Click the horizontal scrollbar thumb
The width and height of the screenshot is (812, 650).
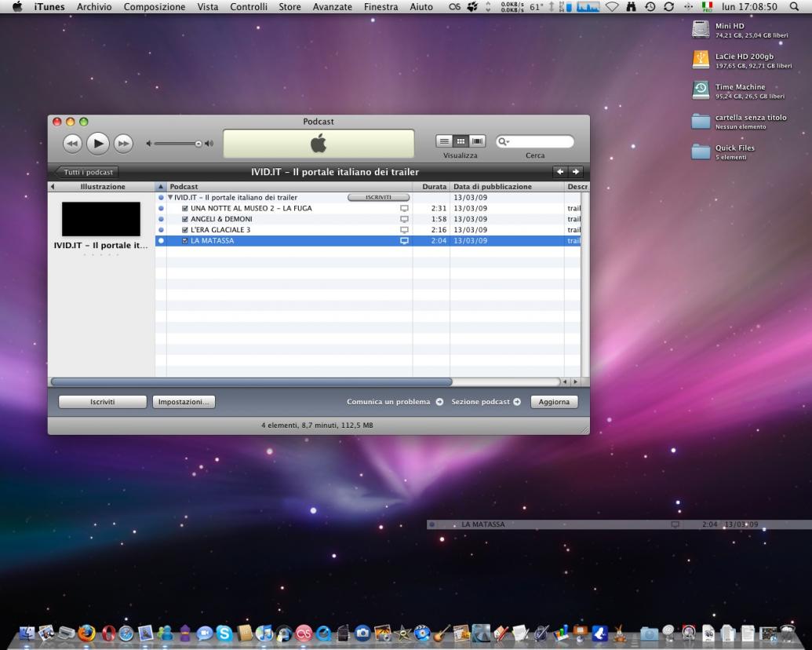(252, 382)
